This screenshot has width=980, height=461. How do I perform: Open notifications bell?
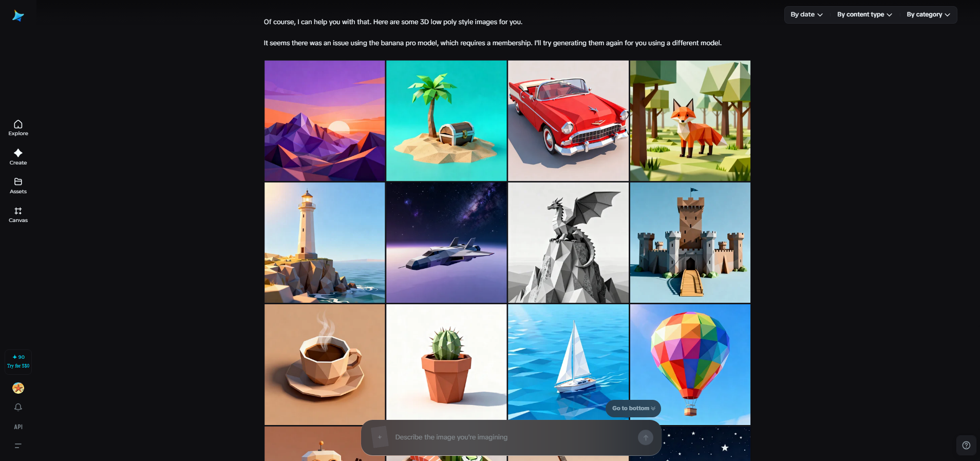pyautogui.click(x=18, y=407)
